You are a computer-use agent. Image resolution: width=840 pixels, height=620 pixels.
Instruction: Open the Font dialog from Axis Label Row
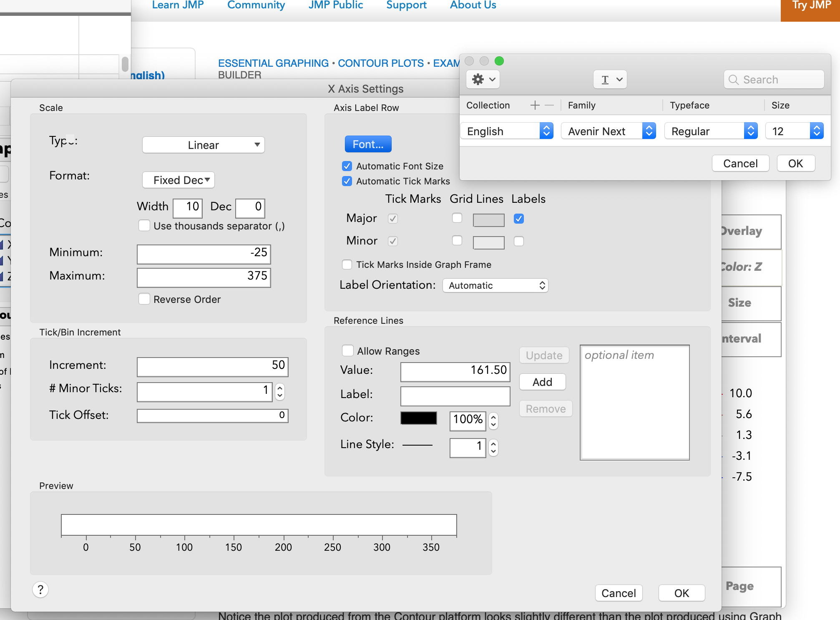pyautogui.click(x=368, y=144)
